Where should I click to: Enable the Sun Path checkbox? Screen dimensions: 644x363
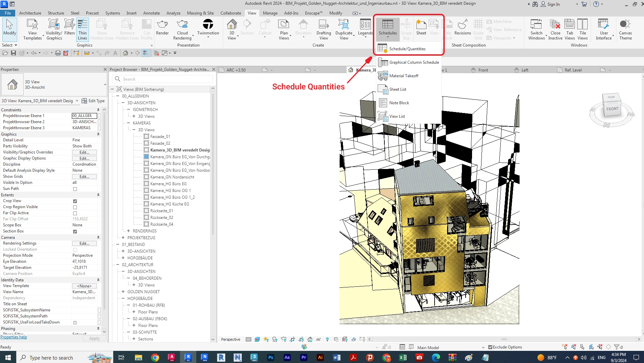pyautogui.click(x=75, y=189)
